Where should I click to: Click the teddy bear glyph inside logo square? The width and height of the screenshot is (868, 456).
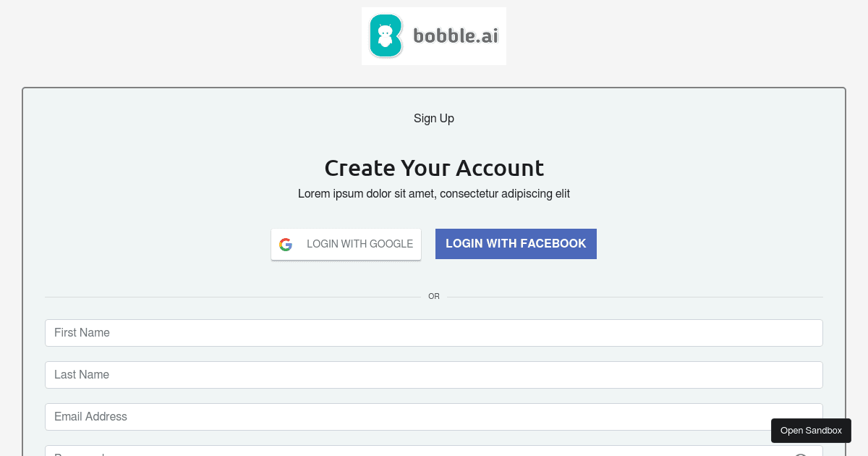click(385, 35)
